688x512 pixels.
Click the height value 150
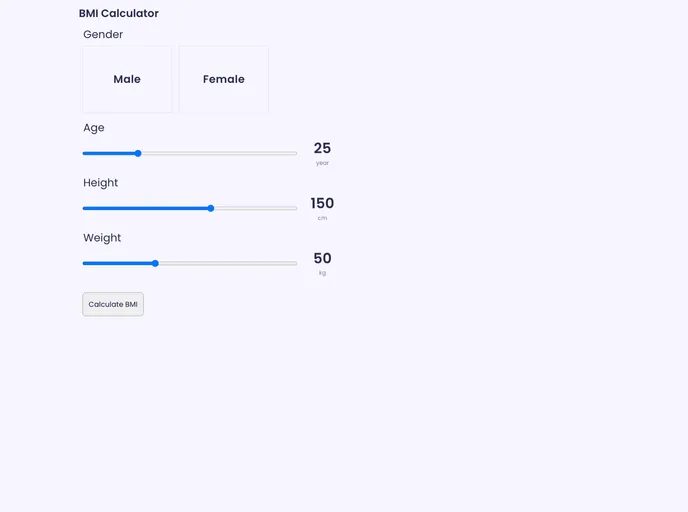pos(322,203)
